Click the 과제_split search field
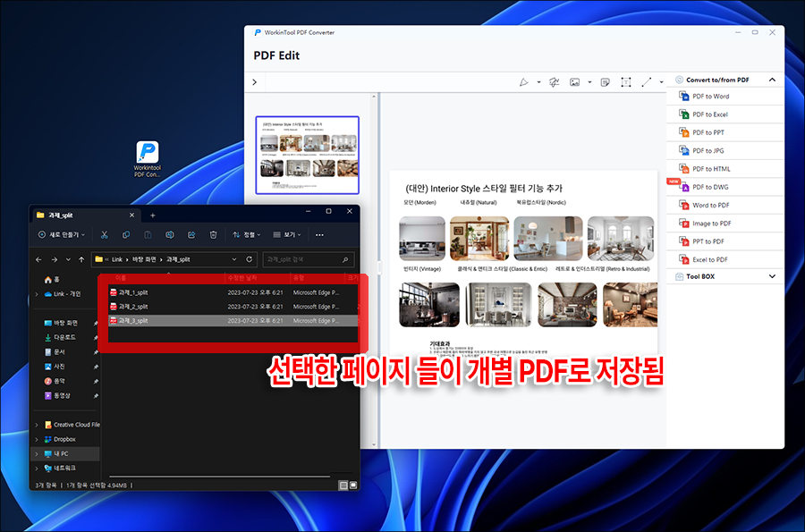This screenshot has height=532, width=805. [x=308, y=259]
